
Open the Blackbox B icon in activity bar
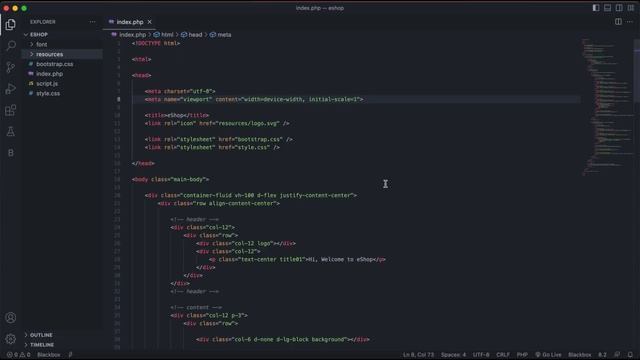[11, 153]
